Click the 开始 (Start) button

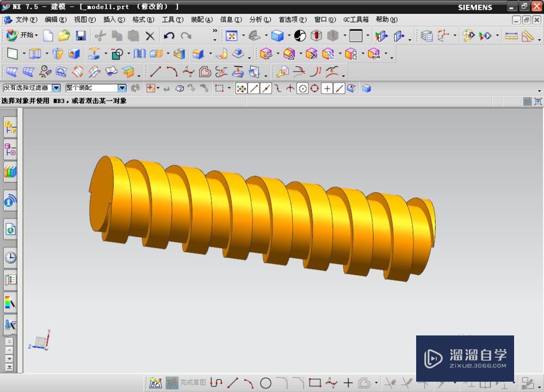point(22,35)
